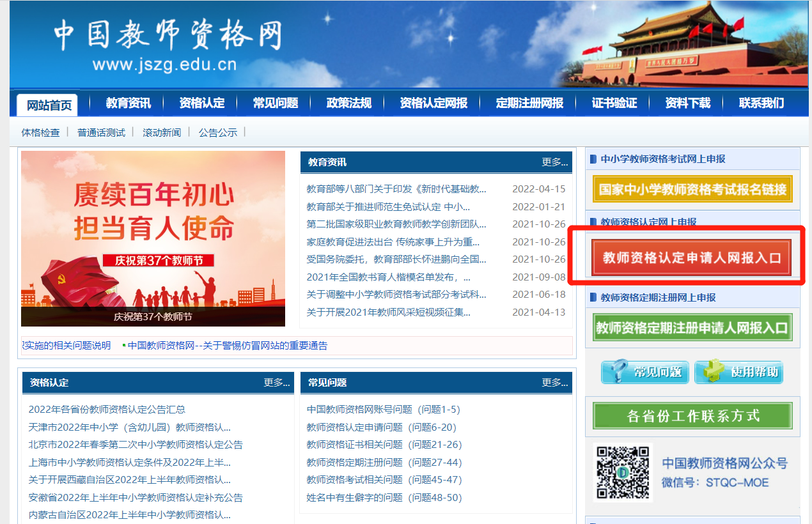Viewport: 812px width, 524px height.
Task: Click 教师资格认定申请人网报入口 red button
Action: 692,258
